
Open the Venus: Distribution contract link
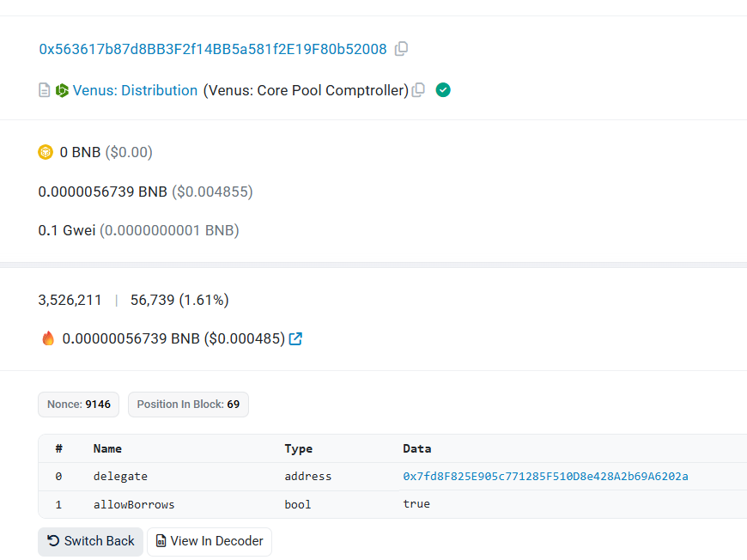(x=135, y=90)
